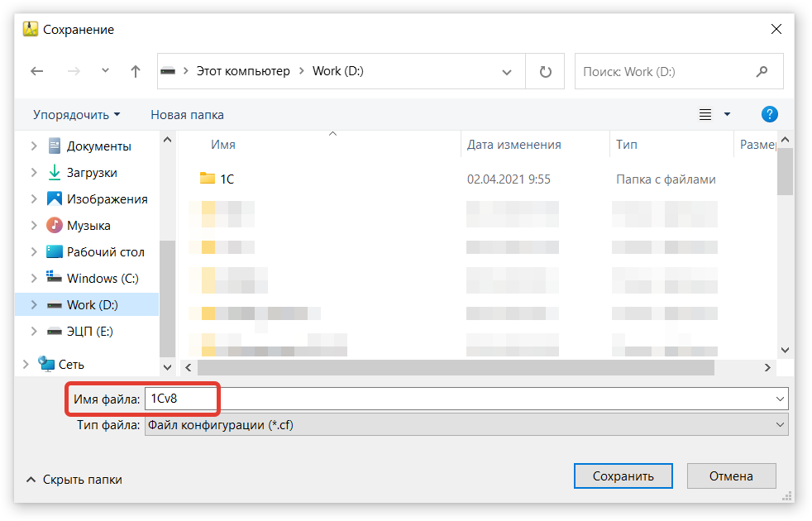This screenshot has width=812, height=521.
Task: Collapse folders with Скрыть папки
Action: coord(74,479)
